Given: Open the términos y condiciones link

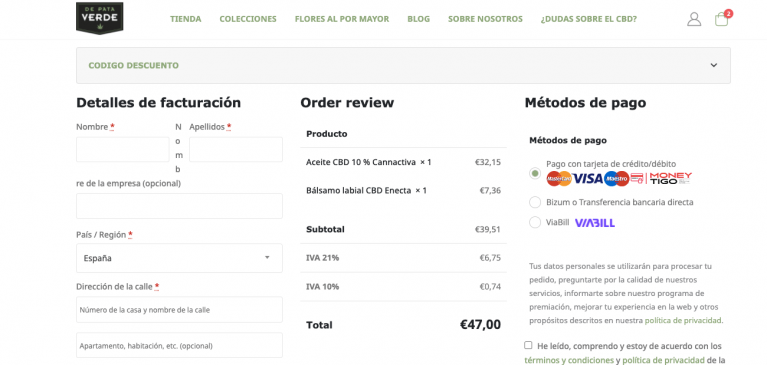Looking at the screenshot, I should point(569,360).
